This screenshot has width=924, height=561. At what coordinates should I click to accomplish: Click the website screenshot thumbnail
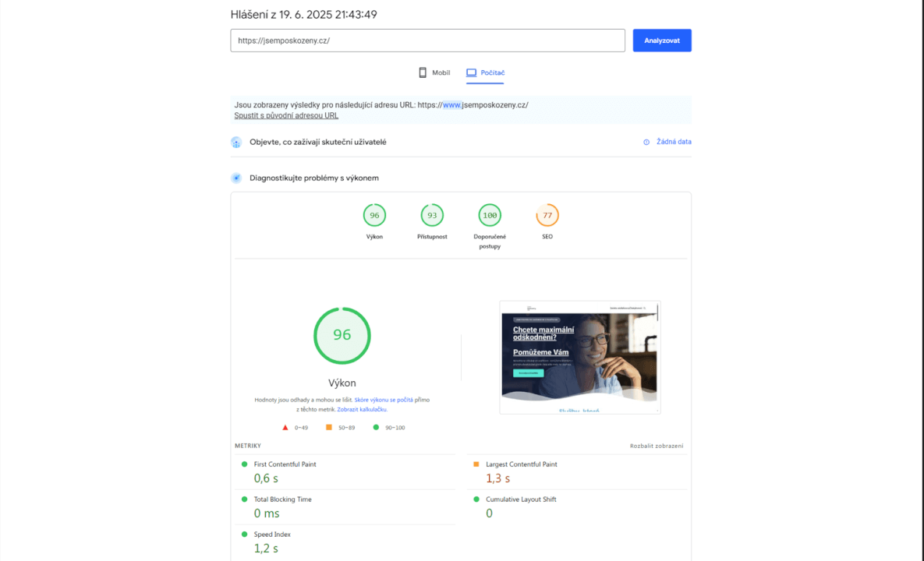click(579, 357)
